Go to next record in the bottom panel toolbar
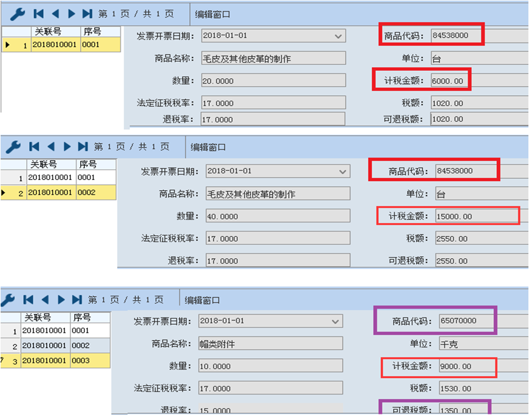This screenshot has width=529, height=420. (61, 299)
